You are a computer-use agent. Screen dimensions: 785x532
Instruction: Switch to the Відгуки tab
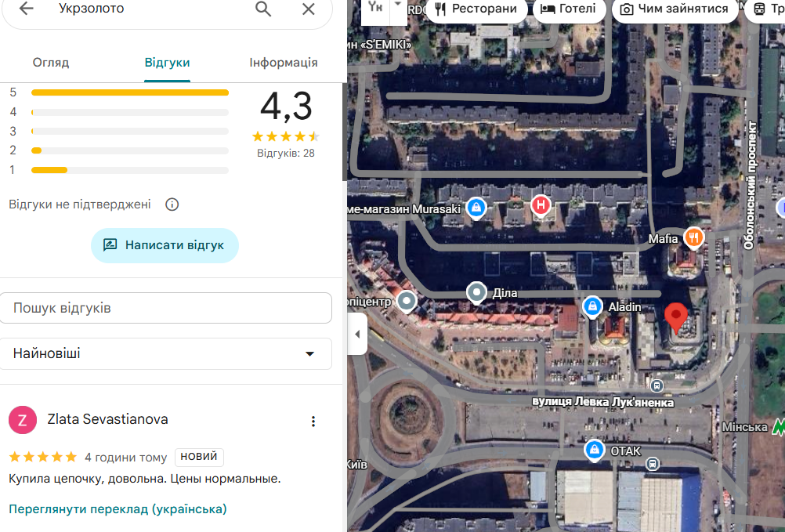coord(167,63)
